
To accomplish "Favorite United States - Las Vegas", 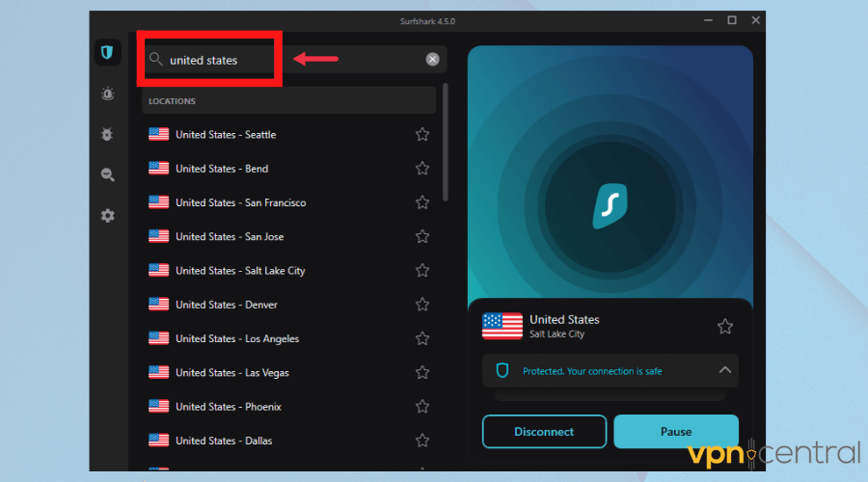I will (x=422, y=372).
